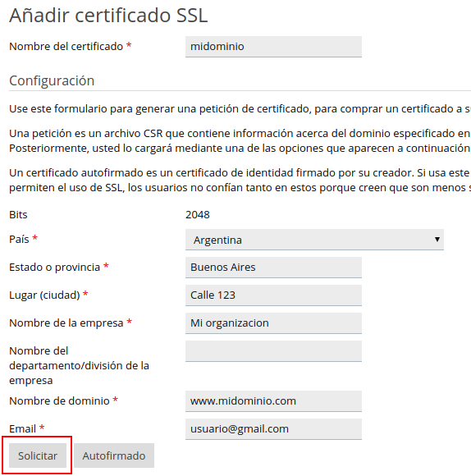471x476 pixels.
Task: Click the Añadir certificado SSL page title
Action: click(108, 15)
